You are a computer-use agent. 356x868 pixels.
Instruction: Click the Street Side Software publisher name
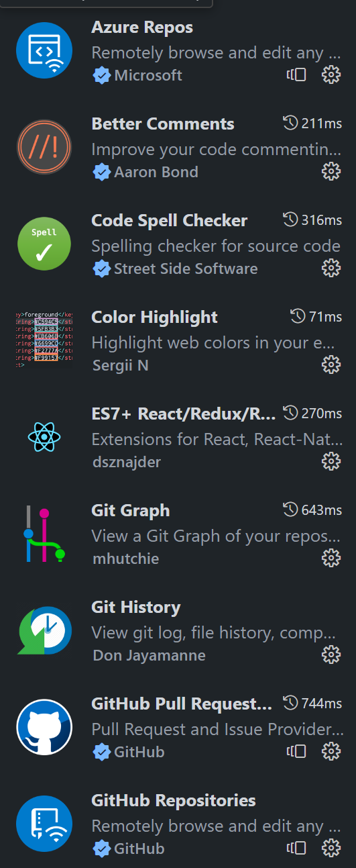click(x=186, y=269)
